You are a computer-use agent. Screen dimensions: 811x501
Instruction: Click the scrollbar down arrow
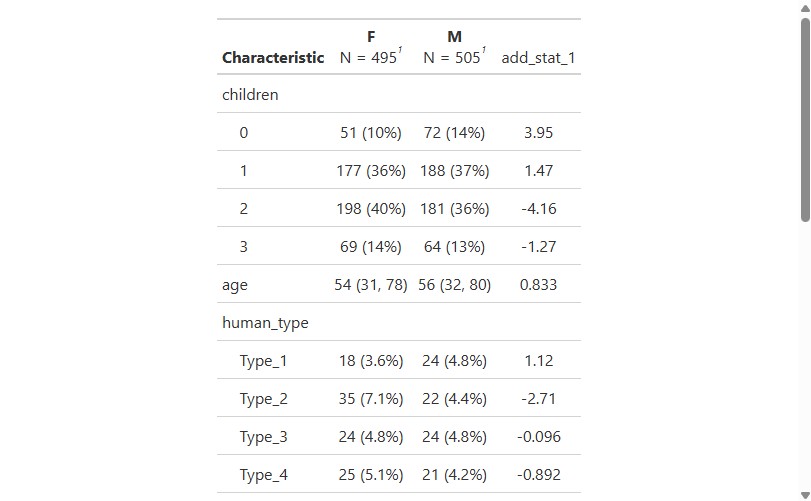(x=805, y=495)
